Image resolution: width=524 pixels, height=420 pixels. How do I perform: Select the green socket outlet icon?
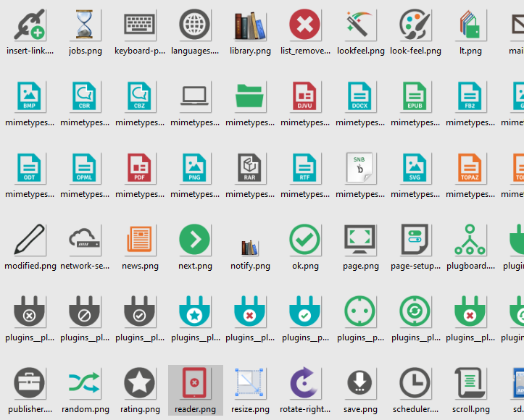(359, 311)
